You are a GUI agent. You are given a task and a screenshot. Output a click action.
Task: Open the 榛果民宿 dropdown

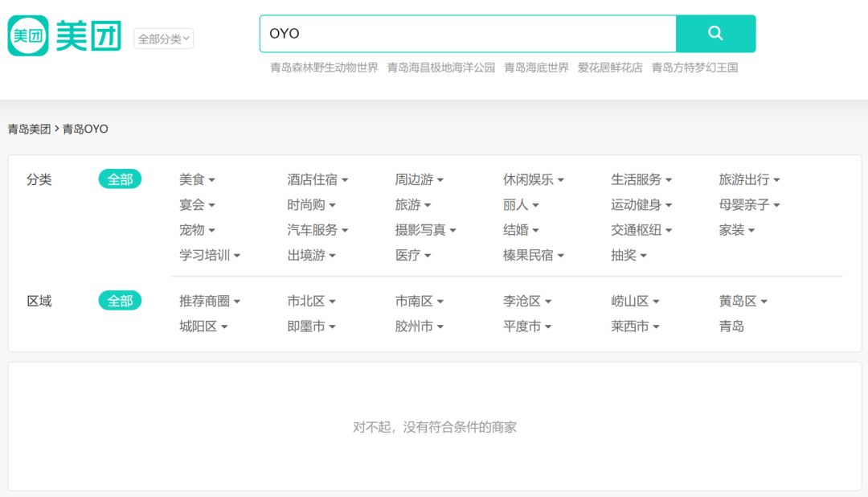point(530,255)
